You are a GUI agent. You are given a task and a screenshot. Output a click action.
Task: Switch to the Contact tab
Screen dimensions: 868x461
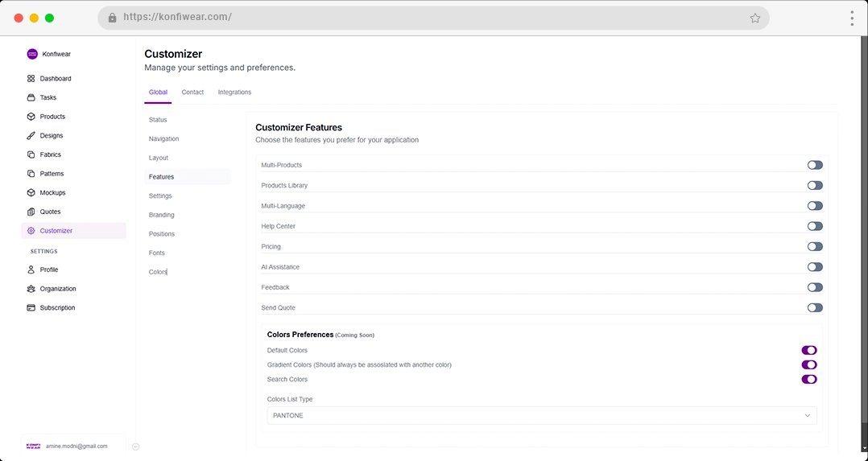click(x=192, y=93)
